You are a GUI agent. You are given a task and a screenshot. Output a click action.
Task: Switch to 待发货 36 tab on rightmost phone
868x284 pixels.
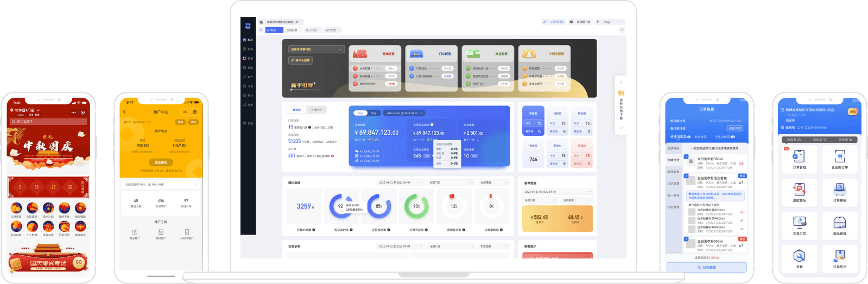click(846, 140)
